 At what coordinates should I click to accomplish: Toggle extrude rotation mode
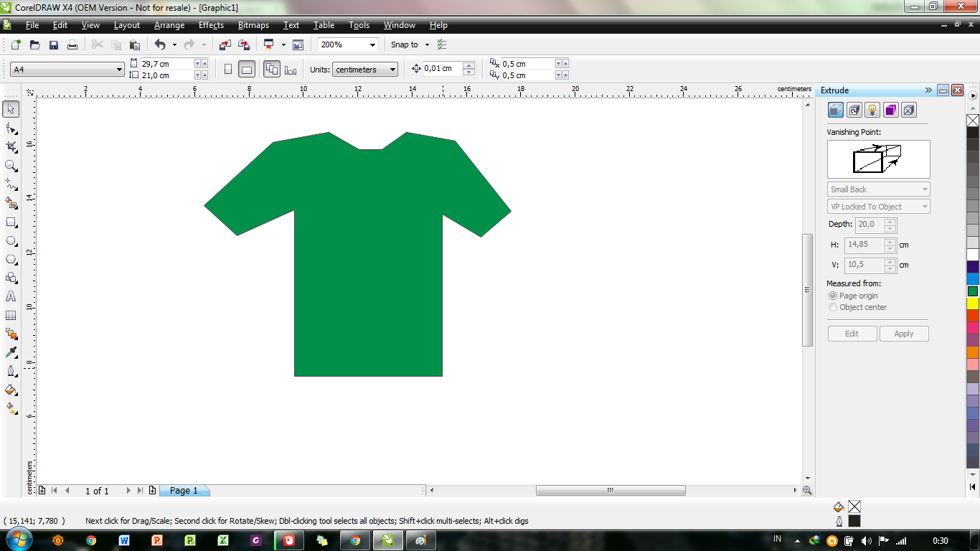[x=853, y=109]
